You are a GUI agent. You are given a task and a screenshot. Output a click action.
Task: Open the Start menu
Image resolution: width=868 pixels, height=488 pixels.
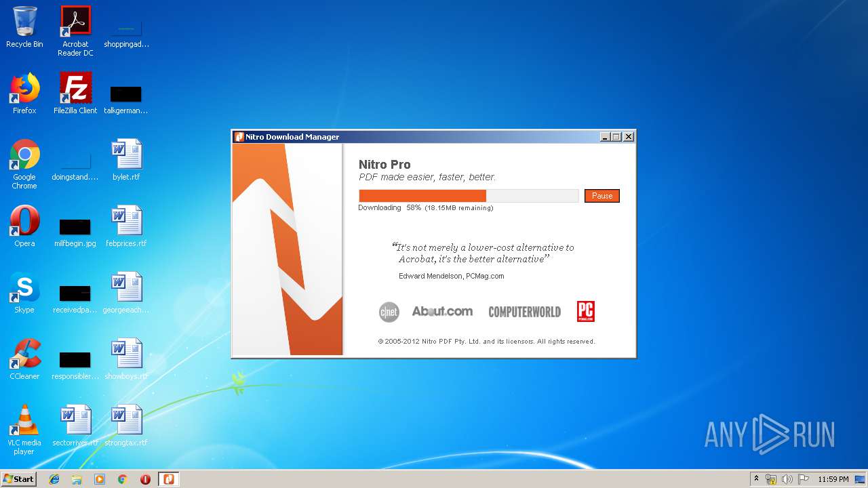pyautogui.click(x=18, y=479)
